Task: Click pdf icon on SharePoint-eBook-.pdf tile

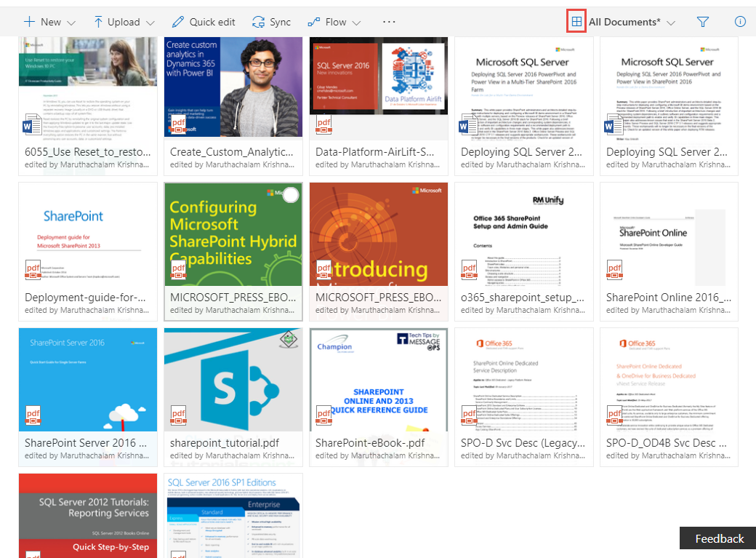Action: click(324, 415)
